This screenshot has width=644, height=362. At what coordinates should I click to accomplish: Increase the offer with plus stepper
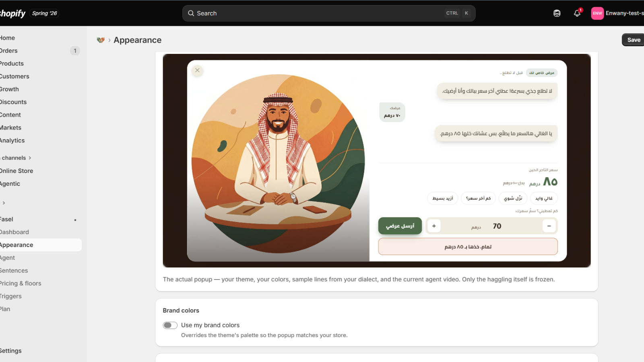tap(434, 226)
